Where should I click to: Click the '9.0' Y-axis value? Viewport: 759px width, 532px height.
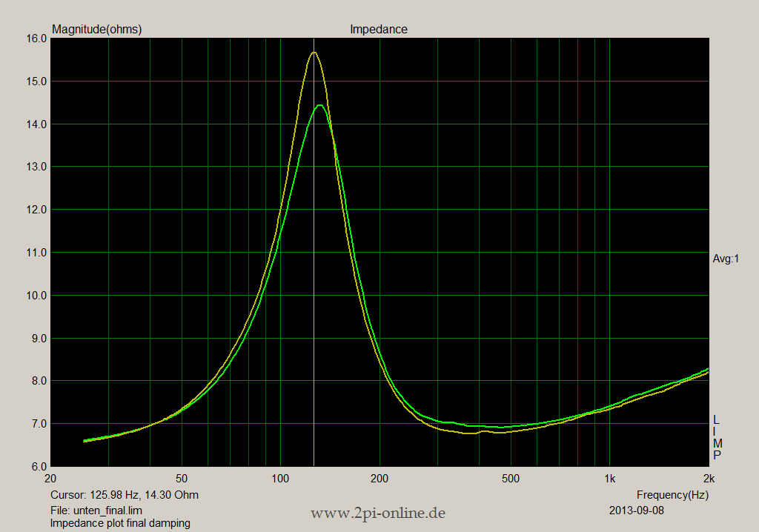click(39, 339)
